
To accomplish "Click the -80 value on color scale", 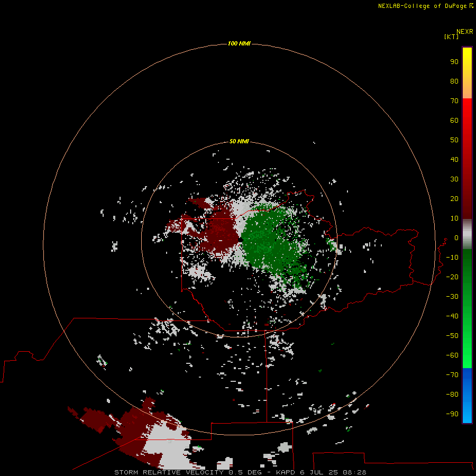I will pos(452,395).
